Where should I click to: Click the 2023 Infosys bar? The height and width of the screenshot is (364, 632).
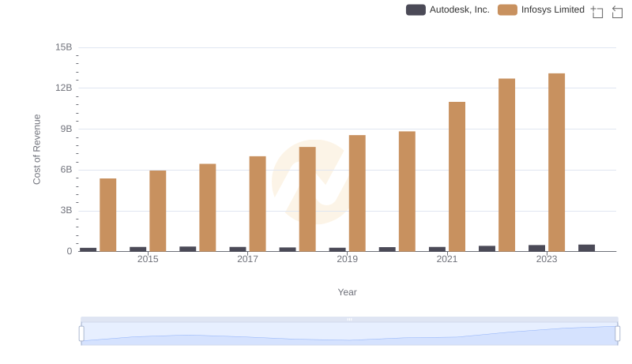pyautogui.click(x=556, y=163)
